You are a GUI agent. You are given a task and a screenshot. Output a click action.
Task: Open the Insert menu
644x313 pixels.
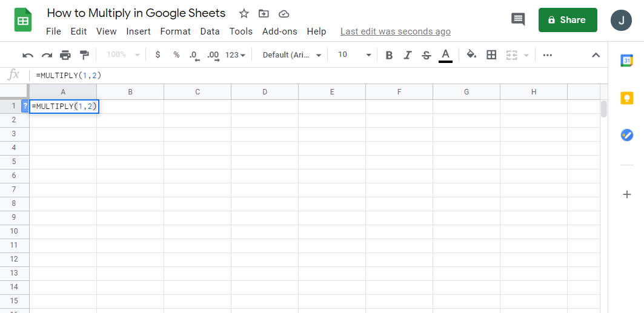[x=138, y=31]
